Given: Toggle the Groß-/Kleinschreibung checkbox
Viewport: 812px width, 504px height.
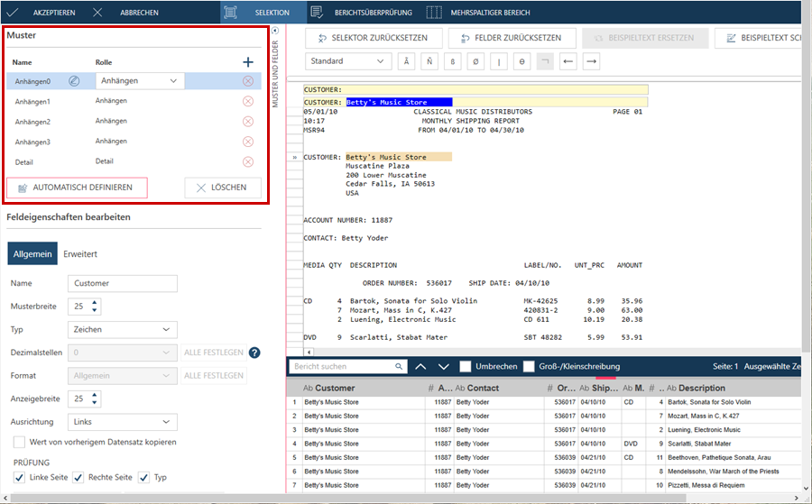Looking at the screenshot, I should pos(530,367).
